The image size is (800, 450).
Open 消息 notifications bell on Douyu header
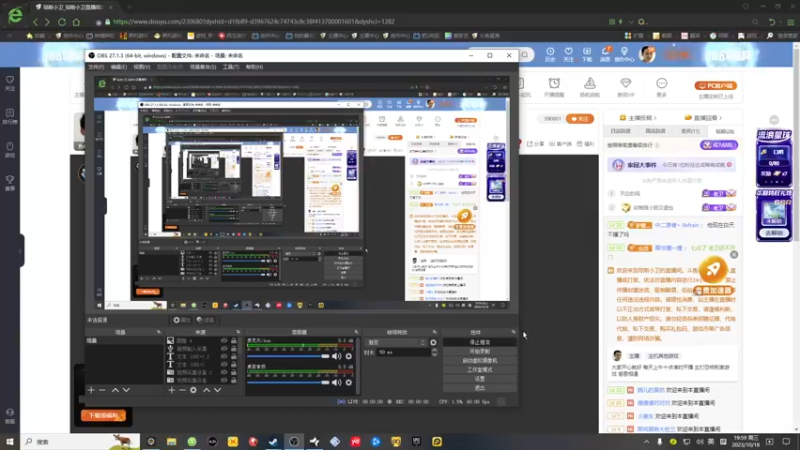[x=605, y=55]
